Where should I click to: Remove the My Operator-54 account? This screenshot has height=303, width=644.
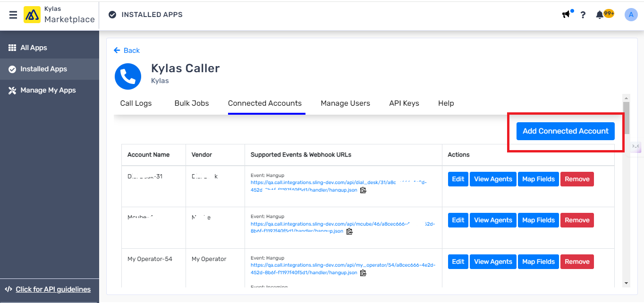coord(577,261)
